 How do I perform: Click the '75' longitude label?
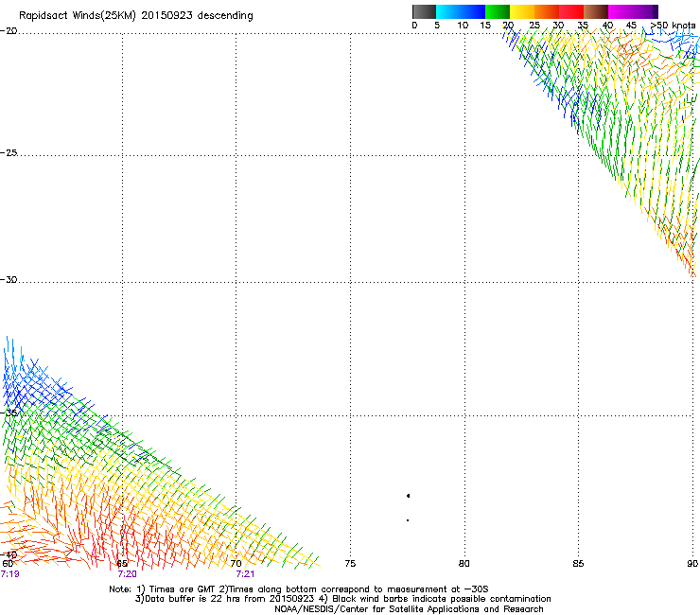[x=350, y=564]
